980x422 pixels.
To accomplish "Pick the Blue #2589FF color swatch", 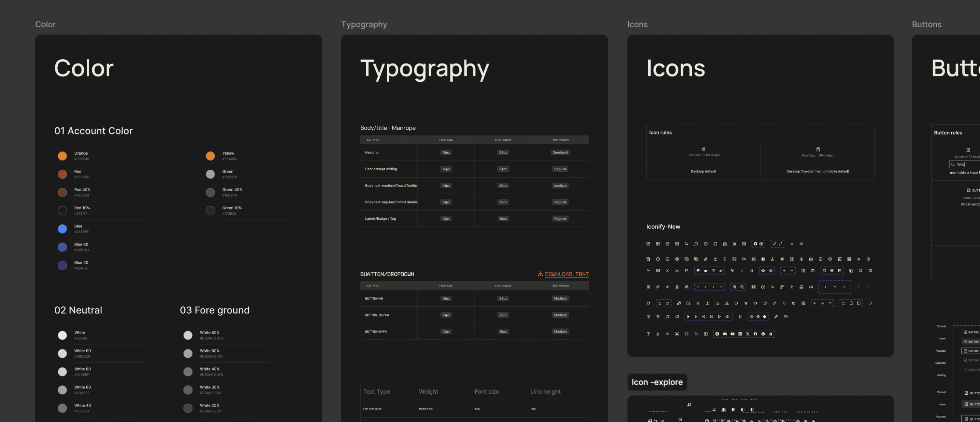I will (63, 229).
